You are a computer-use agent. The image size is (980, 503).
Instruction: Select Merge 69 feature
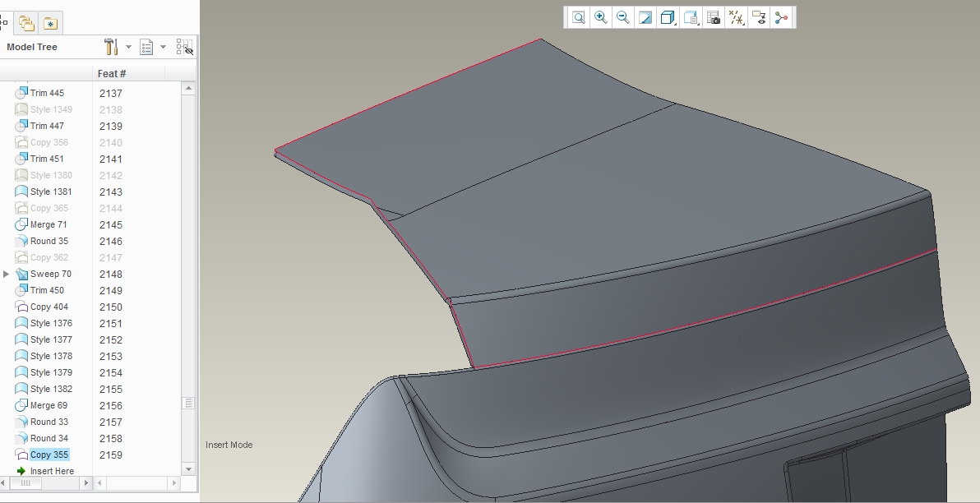tap(49, 405)
